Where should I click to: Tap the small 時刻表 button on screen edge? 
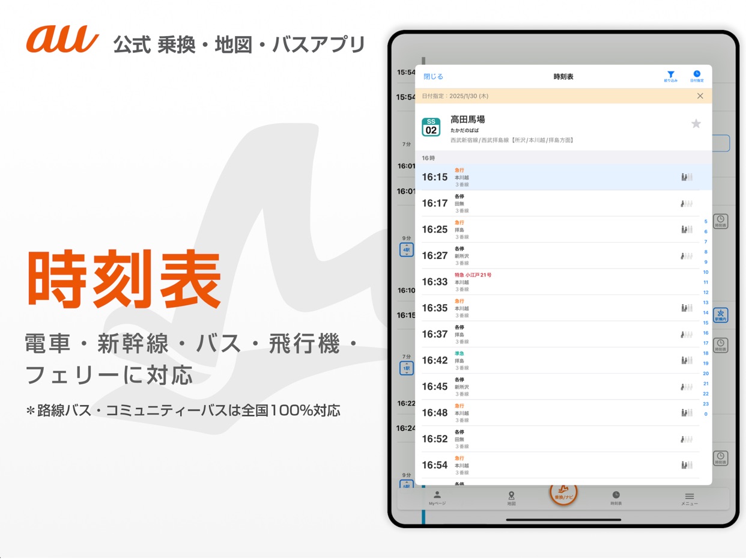click(720, 221)
